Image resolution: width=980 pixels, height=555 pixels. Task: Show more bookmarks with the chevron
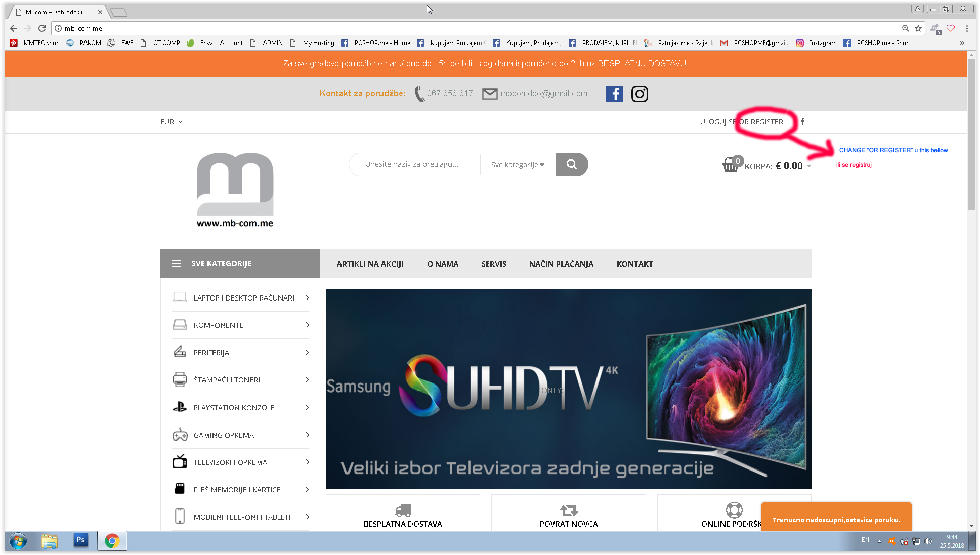(x=962, y=43)
